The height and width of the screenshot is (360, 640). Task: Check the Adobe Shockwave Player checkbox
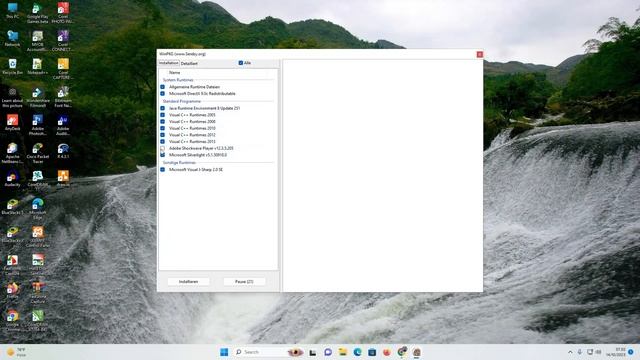tap(162, 148)
